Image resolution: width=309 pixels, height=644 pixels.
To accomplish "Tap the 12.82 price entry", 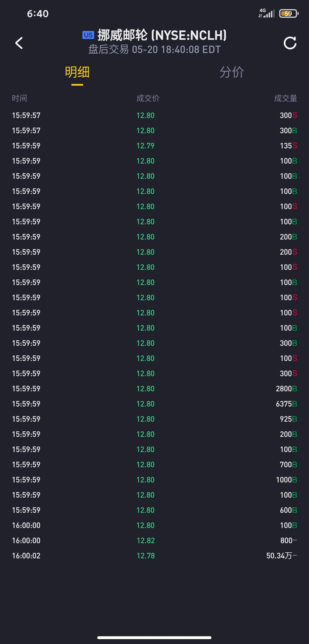I will [146, 541].
